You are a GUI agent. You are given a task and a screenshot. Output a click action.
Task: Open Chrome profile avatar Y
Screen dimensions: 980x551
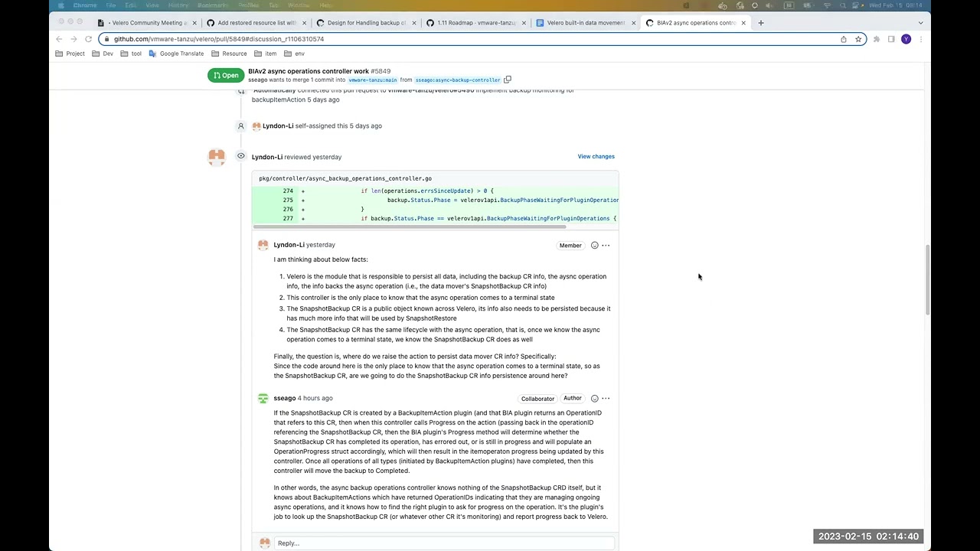pyautogui.click(x=906, y=39)
